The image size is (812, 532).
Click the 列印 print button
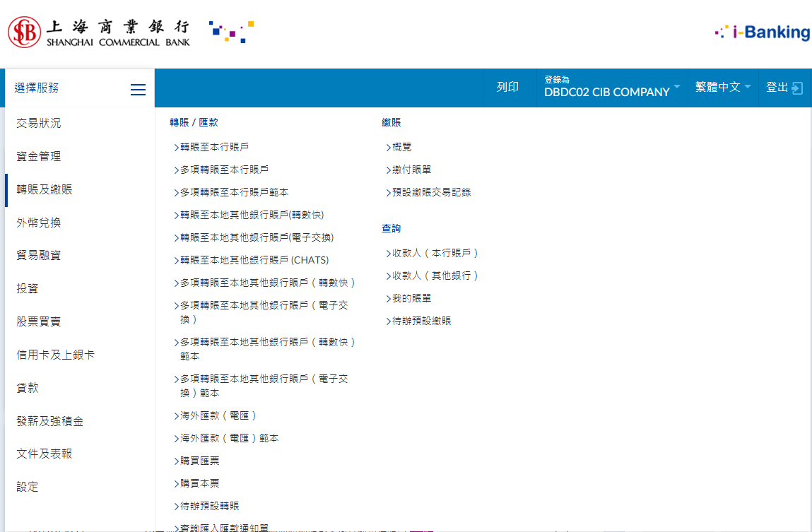pyautogui.click(x=507, y=87)
